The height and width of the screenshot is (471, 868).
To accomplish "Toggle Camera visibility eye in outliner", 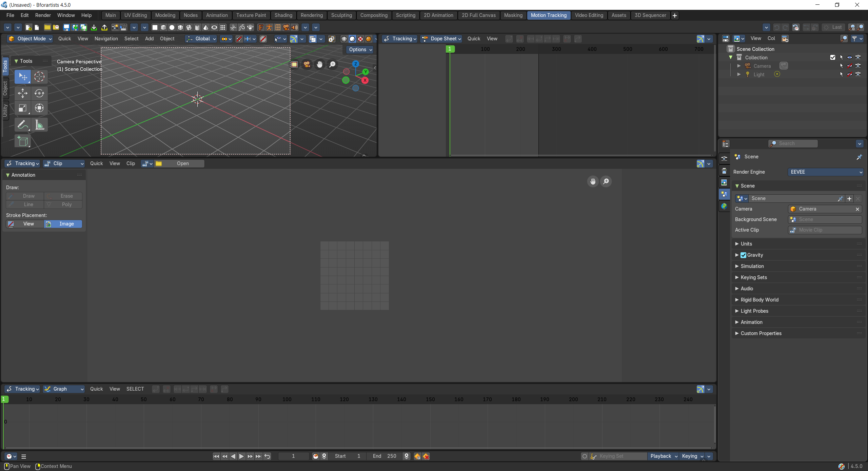I will [850, 66].
